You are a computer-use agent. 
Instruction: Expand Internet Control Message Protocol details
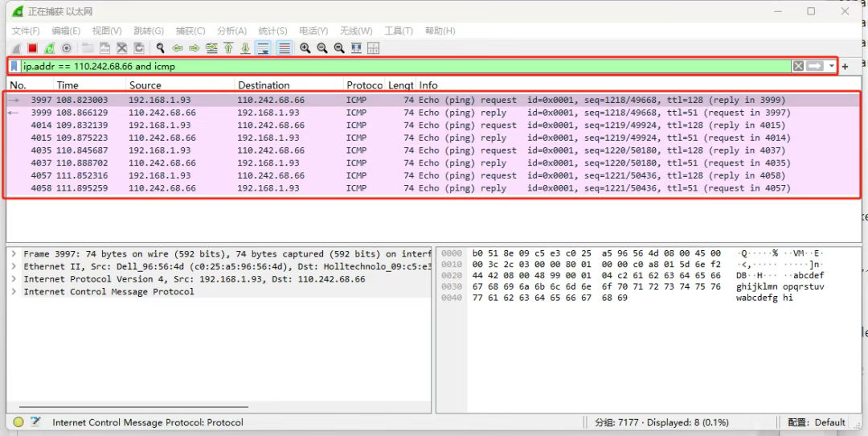(x=14, y=292)
